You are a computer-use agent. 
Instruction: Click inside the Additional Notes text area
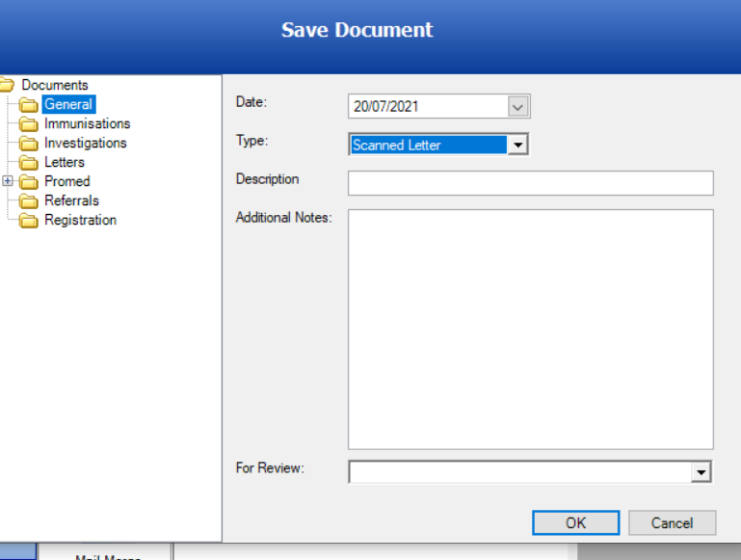pos(530,328)
